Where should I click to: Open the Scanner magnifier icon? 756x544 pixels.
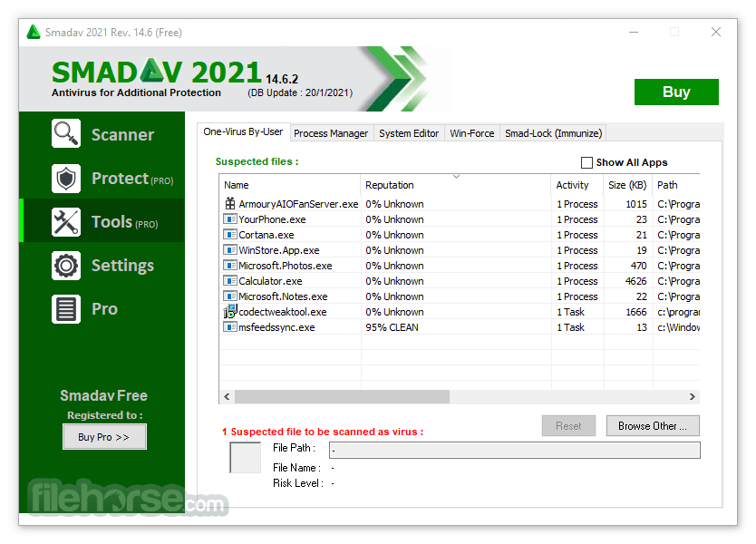[66, 133]
